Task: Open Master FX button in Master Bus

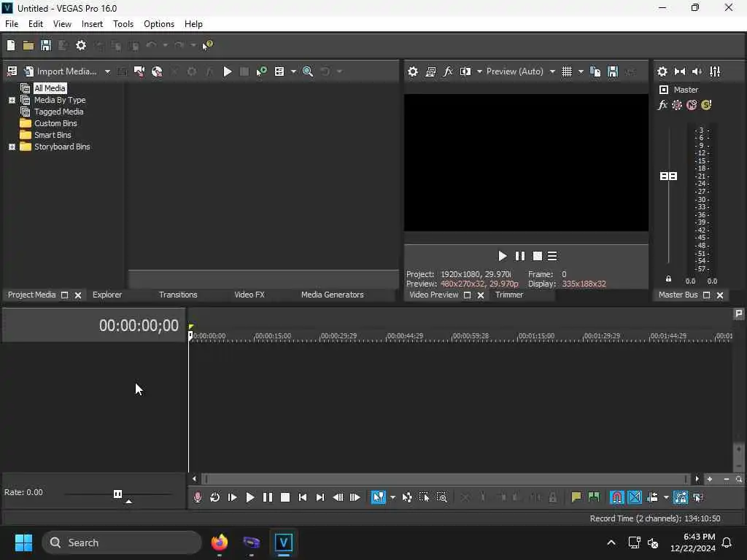Action: [662, 105]
